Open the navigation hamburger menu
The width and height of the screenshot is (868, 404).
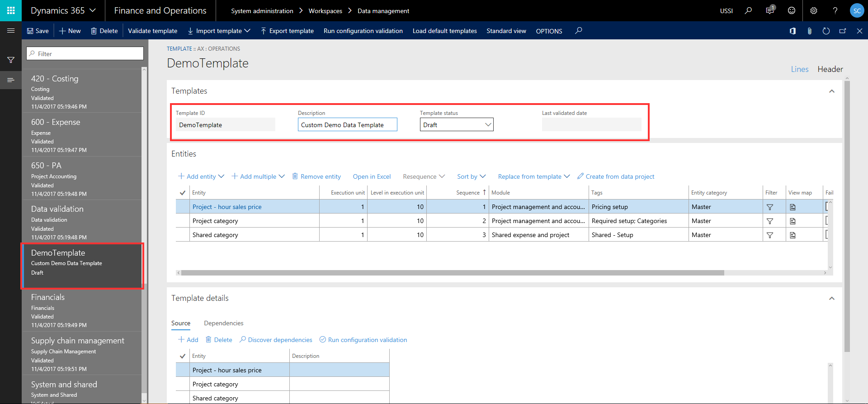coord(11,31)
